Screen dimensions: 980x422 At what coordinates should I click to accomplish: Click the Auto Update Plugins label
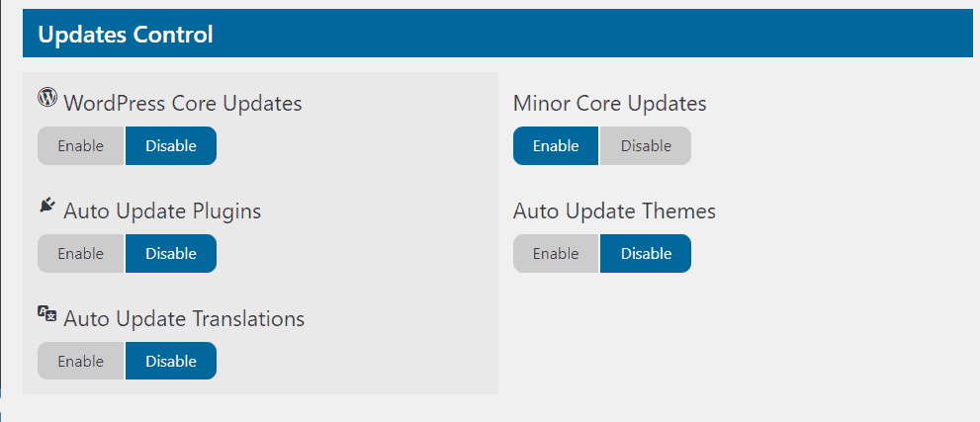[x=162, y=211]
